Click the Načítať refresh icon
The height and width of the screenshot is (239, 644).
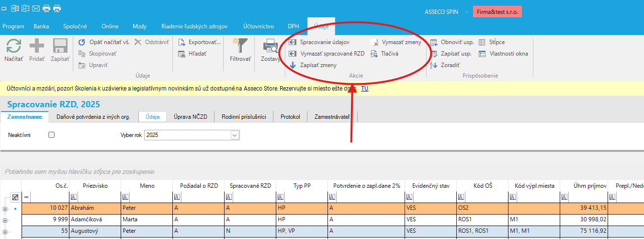pos(13,47)
